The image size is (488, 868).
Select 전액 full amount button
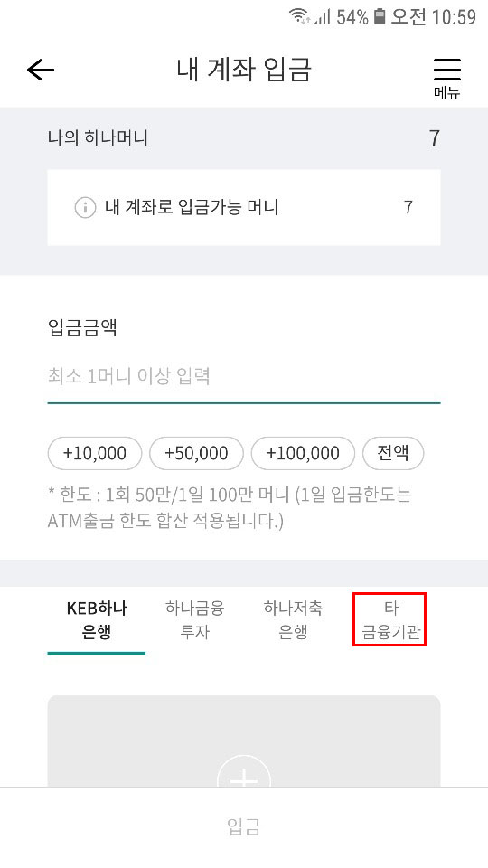click(x=393, y=453)
